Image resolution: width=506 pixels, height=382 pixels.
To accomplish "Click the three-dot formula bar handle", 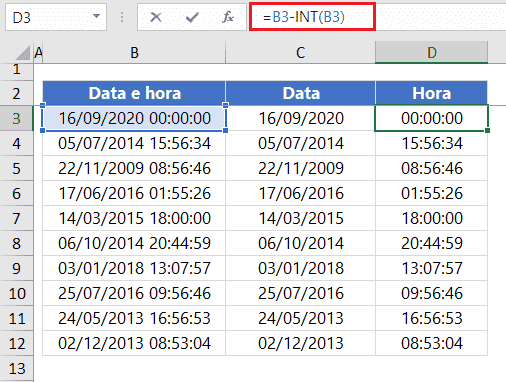I will (x=122, y=17).
